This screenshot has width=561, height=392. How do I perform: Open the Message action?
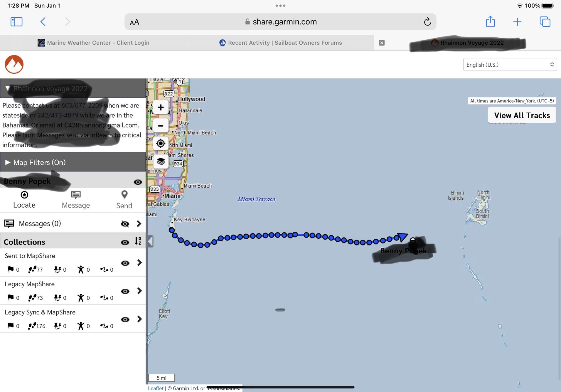point(76,200)
